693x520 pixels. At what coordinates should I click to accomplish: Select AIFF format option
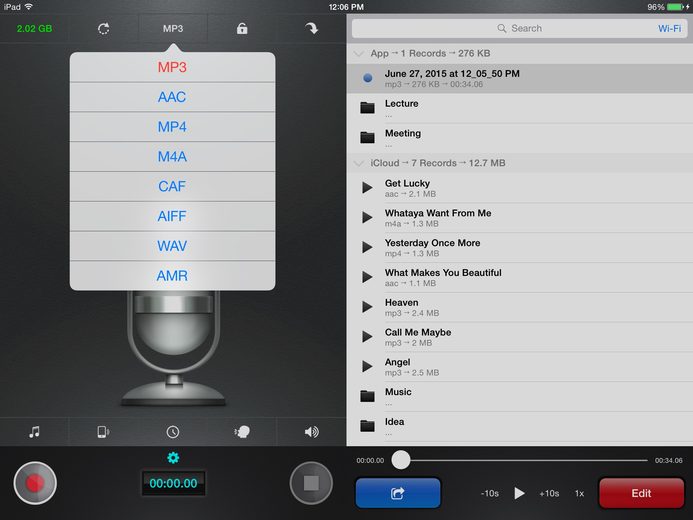pos(172,216)
